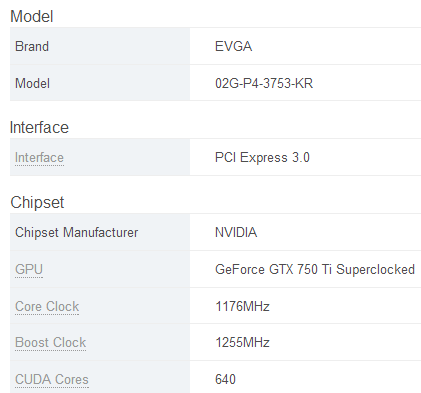Open the GPU term definition link
The height and width of the screenshot is (393, 421).
[29, 269]
